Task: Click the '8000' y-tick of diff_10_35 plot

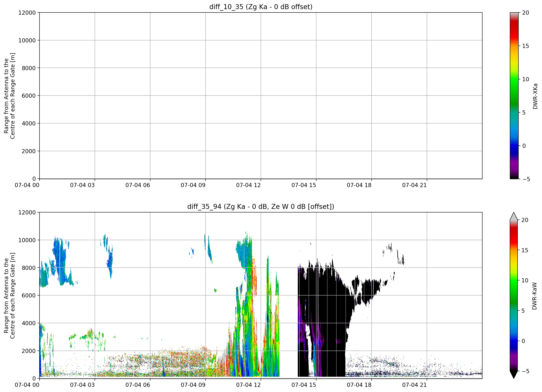Action: click(29, 68)
